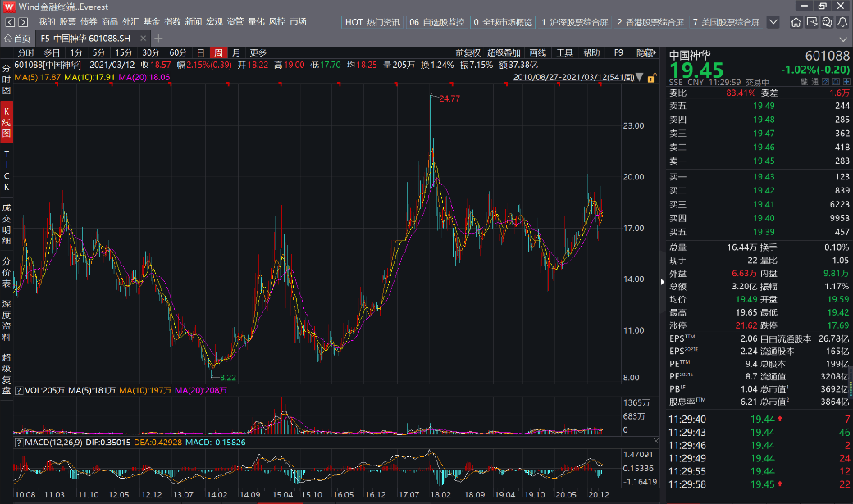Select the 周 weekly K-line period
The image size is (853, 504).
pyautogui.click(x=218, y=52)
